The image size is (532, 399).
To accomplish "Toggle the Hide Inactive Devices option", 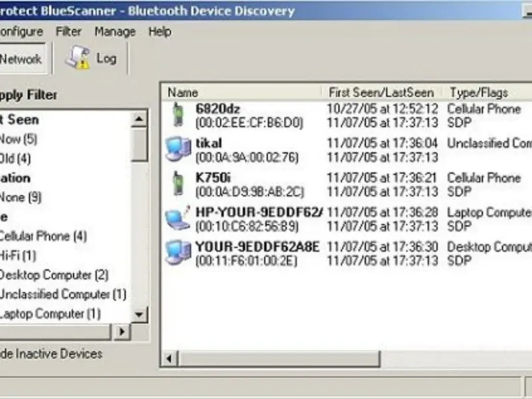I will tap(51, 354).
